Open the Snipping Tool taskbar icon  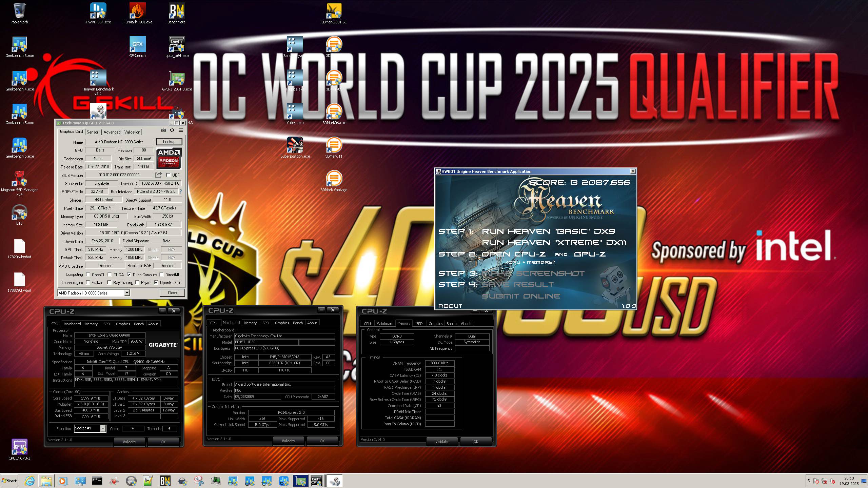click(199, 481)
